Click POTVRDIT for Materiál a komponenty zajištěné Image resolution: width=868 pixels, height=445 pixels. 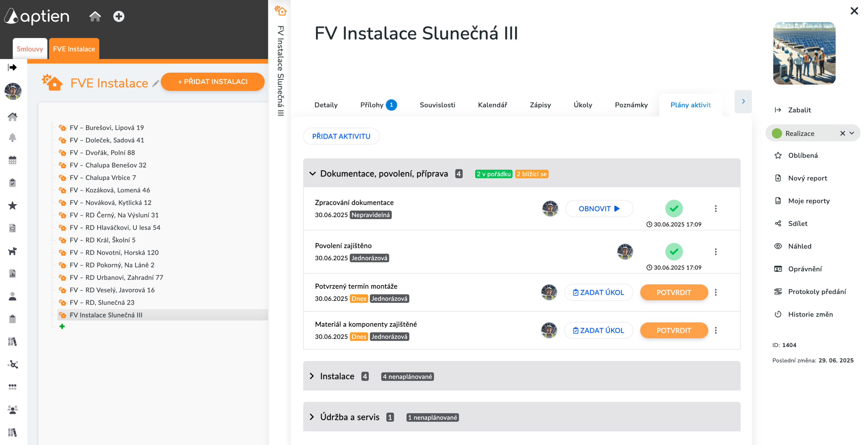point(674,330)
